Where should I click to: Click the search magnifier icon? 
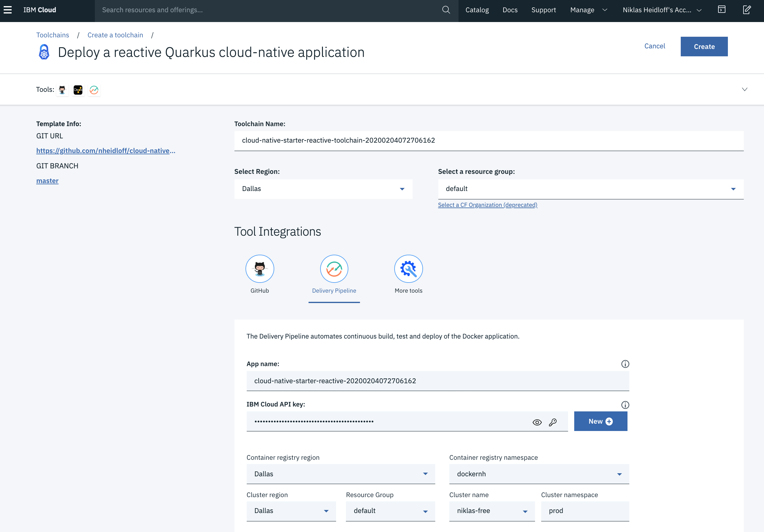tap(446, 10)
